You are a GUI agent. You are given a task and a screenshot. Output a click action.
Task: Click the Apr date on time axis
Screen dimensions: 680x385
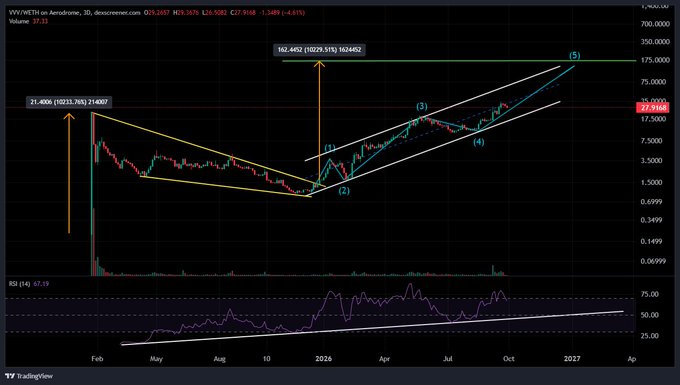pos(384,359)
